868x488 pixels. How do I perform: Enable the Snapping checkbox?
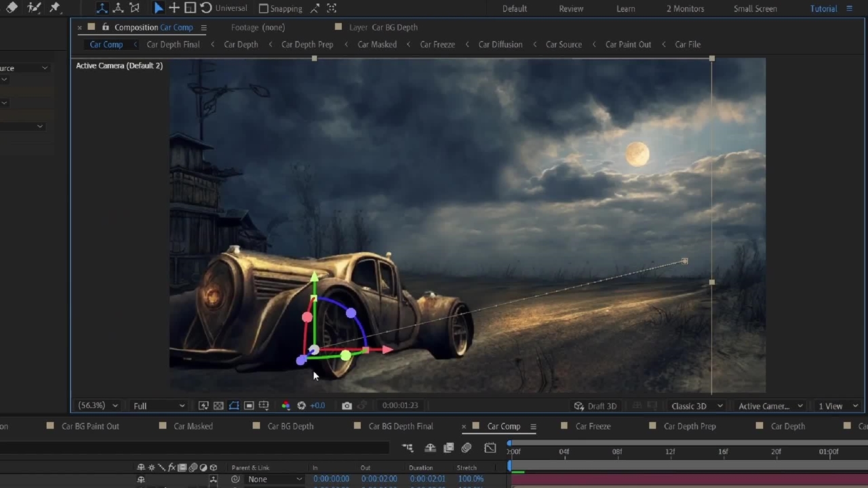point(264,9)
